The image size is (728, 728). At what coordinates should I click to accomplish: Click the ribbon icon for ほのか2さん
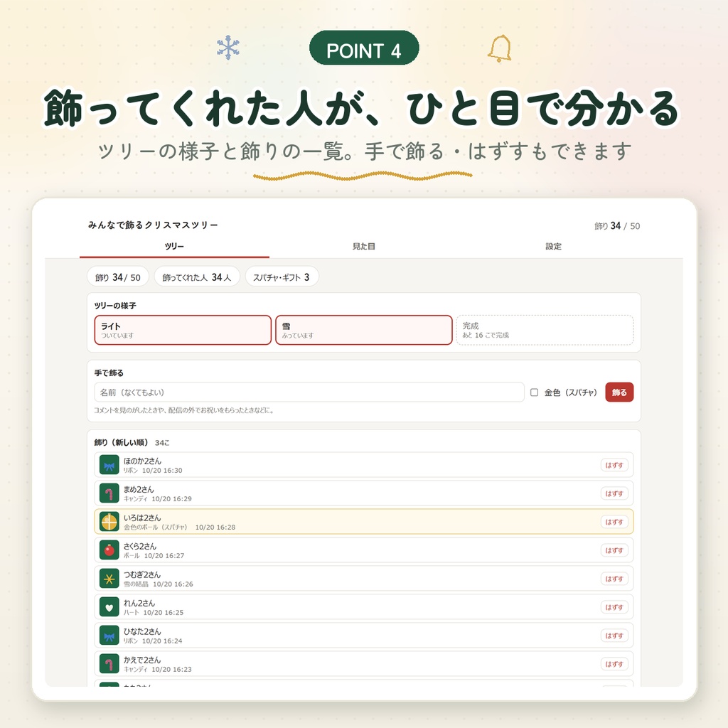pos(109,465)
